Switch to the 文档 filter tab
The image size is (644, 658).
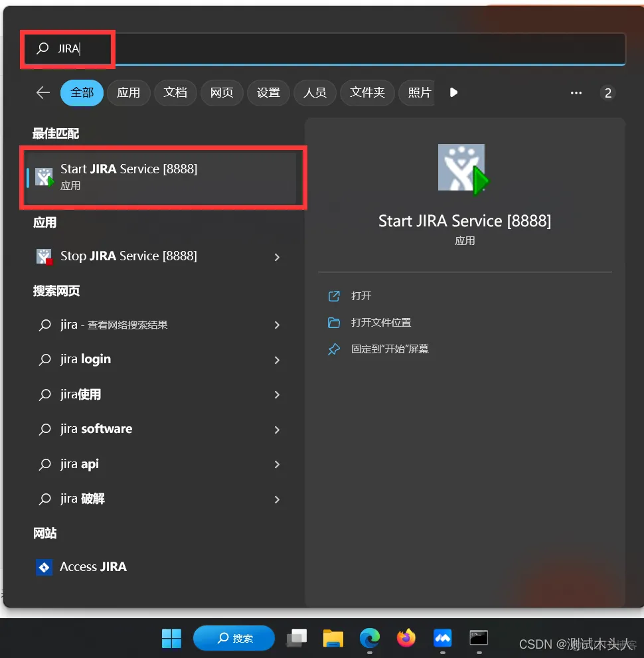pos(175,93)
